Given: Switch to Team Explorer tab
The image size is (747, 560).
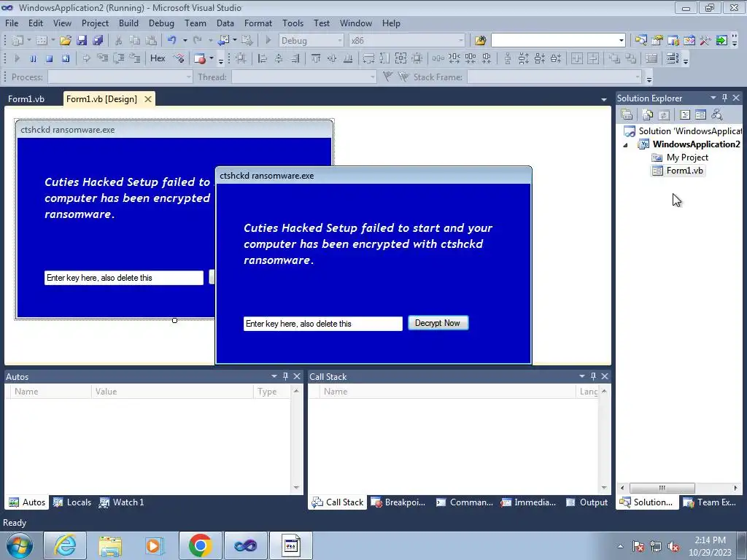Looking at the screenshot, I should (x=710, y=502).
